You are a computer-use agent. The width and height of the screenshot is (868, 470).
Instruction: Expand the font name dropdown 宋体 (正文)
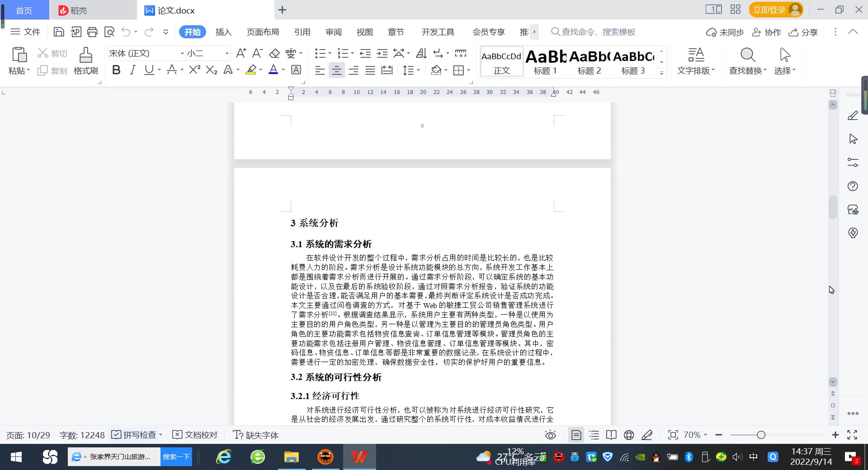pyautogui.click(x=182, y=53)
